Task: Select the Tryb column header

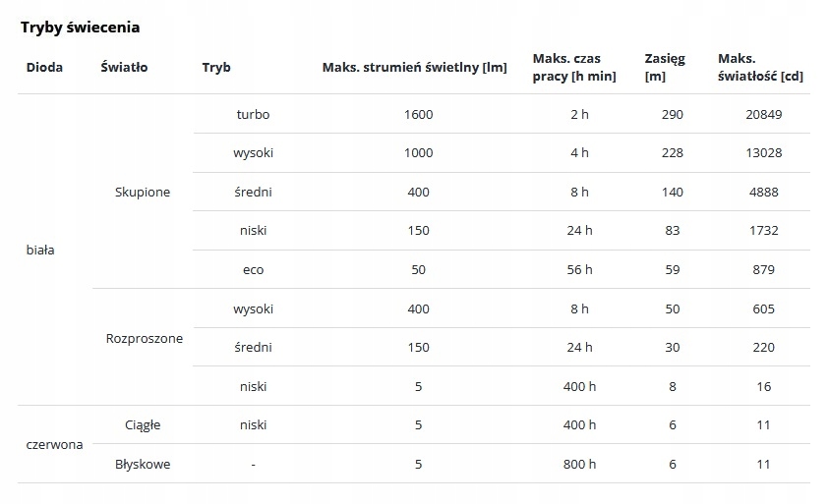Action: (x=216, y=68)
